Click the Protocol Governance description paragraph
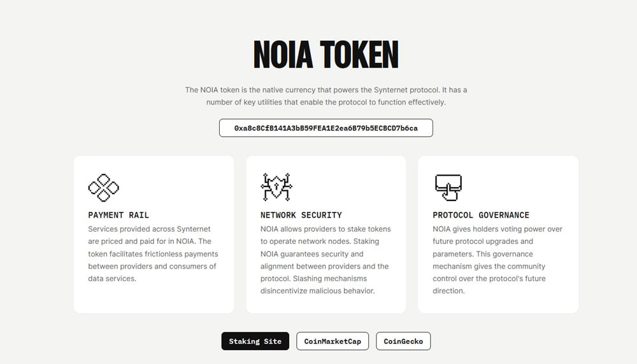637x364 pixels. 497,260
